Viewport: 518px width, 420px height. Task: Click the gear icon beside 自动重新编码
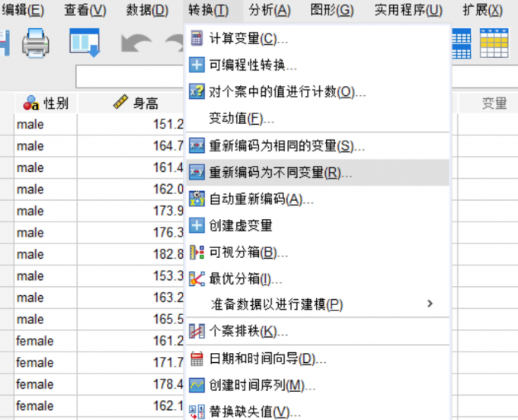197,199
